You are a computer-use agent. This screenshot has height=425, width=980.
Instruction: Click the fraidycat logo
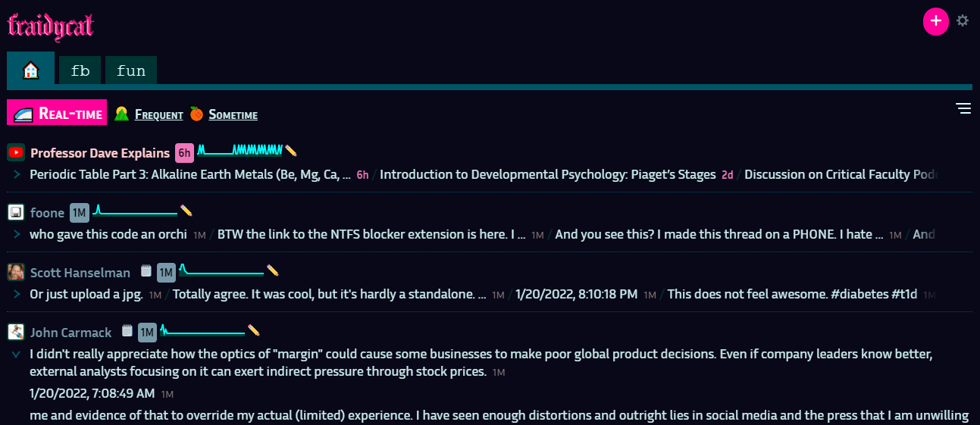click(x=50, y=26)
